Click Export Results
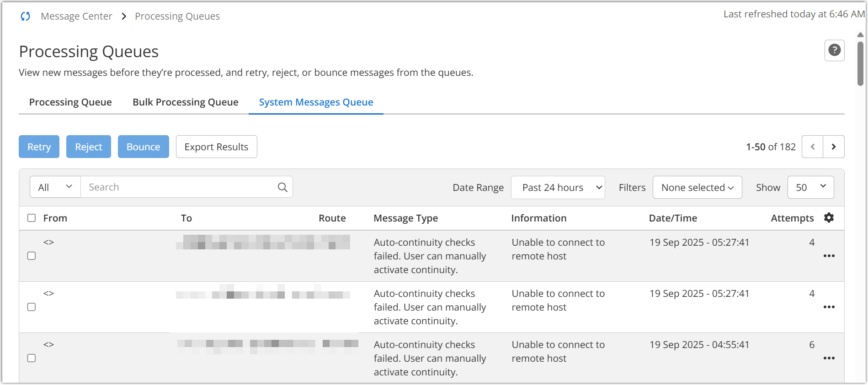This screenshot has width=868, height=385. [x=216, y=147]
